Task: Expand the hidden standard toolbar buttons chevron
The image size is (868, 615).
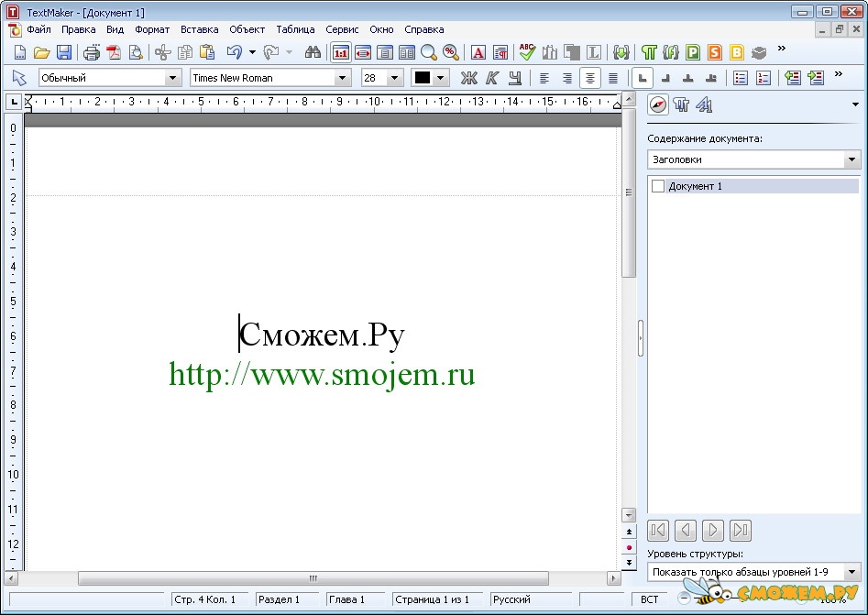Action: [782, 49]
